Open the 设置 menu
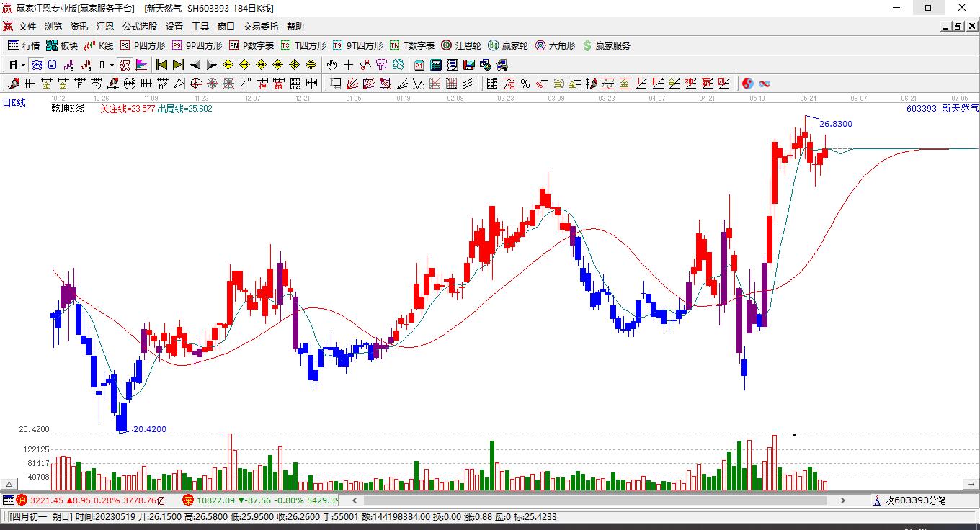The height and width of the screenshot is (530, 980). pyautogui.click(x=174, y=27)
